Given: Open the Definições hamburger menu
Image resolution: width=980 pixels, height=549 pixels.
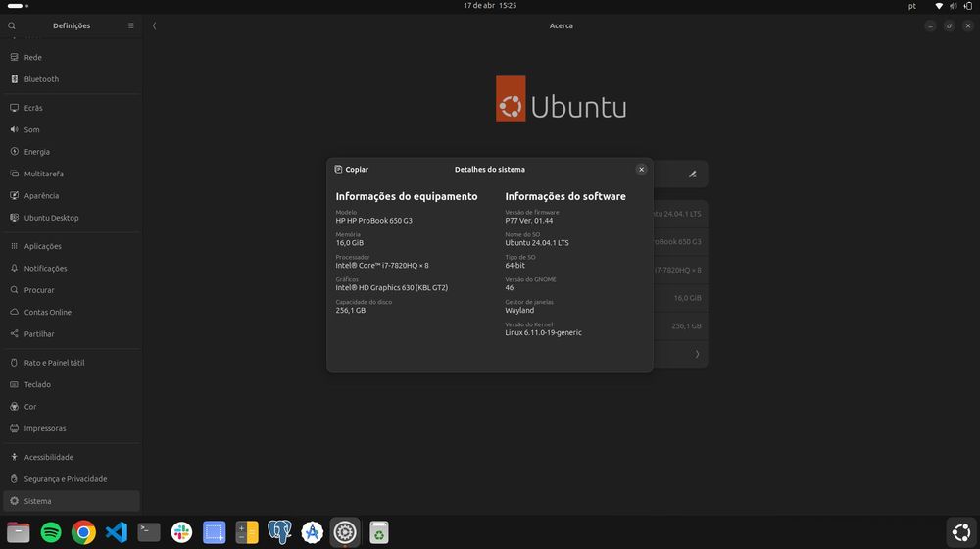Looking at the screenshot, I should tap(131, 25).
